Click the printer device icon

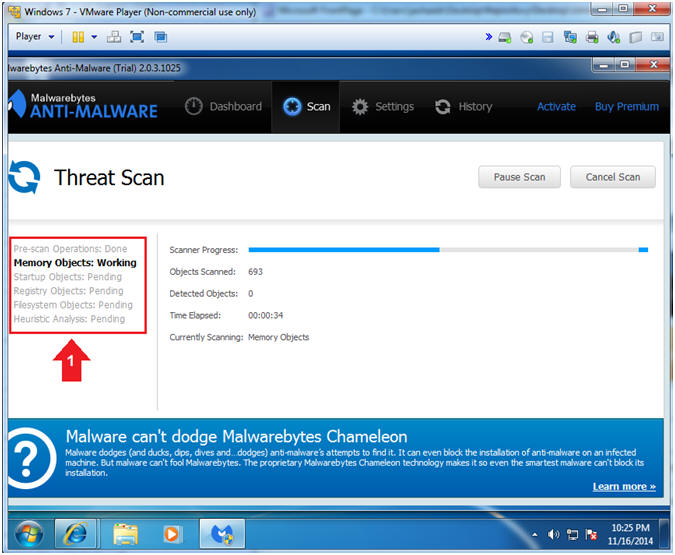coord(592,37)
